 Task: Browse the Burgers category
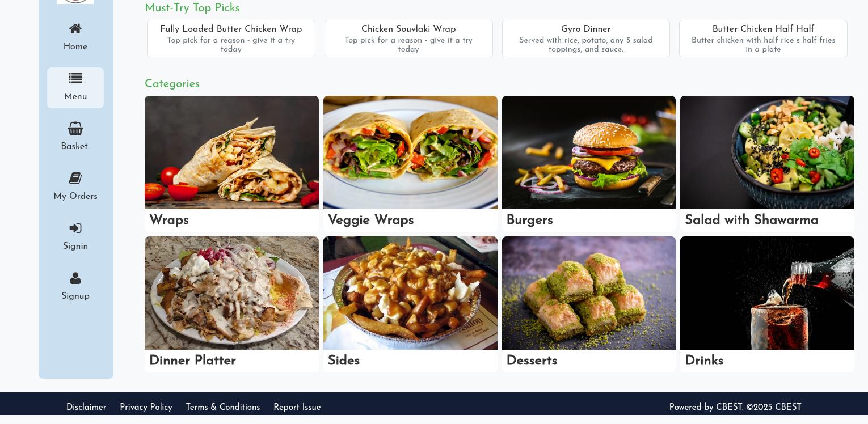click(589, 163)
